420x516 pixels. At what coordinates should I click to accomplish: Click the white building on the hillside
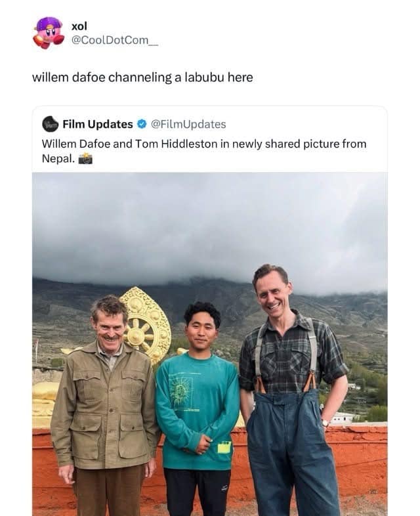click(344, 418)
